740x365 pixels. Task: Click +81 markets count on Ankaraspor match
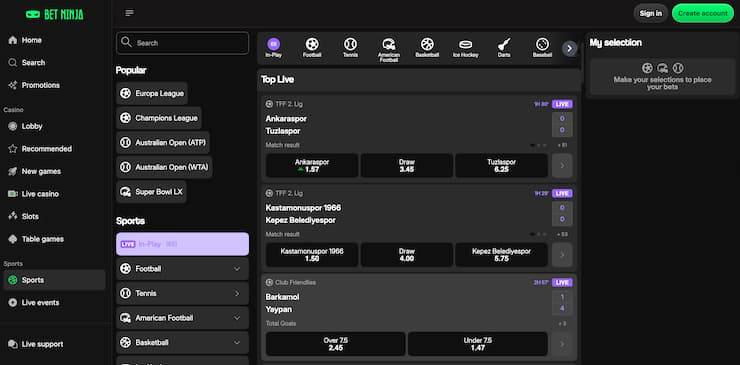(x=562, y=145)
